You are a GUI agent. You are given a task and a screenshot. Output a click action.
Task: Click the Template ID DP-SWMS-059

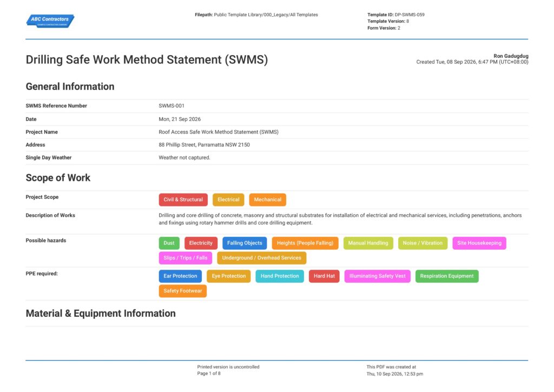(x=395, y=15)
